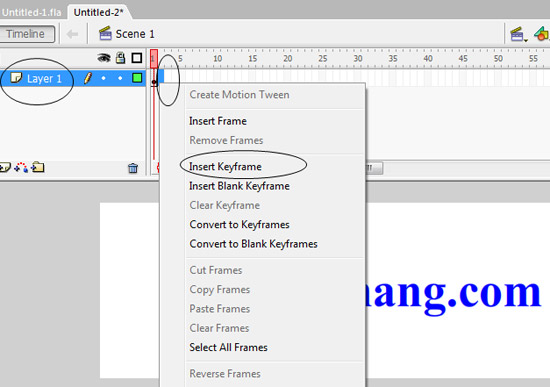Click the back arrow beside Scene 1
550x387 pixels.
[x=72, y=34]
